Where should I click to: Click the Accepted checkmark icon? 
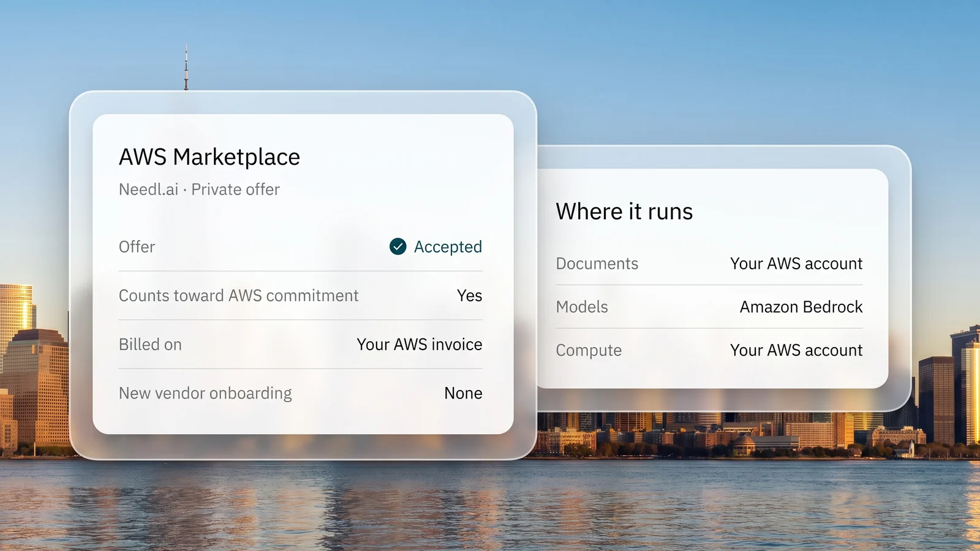click(x=398, y=247)
